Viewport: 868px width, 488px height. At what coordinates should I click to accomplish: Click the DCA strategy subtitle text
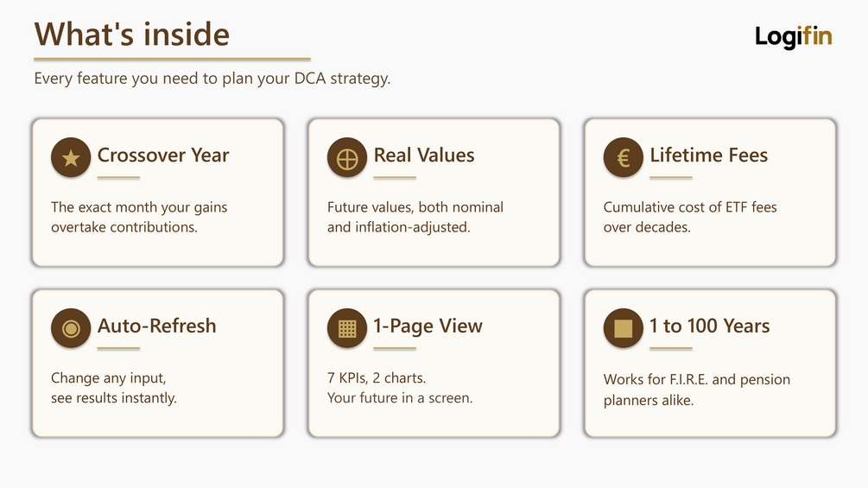tap(212, 79)
